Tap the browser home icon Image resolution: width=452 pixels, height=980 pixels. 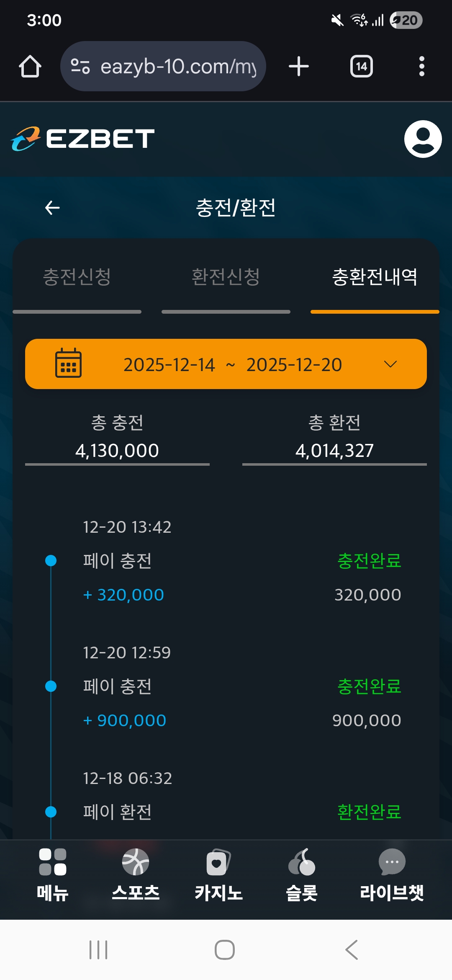tap(30, 67)
